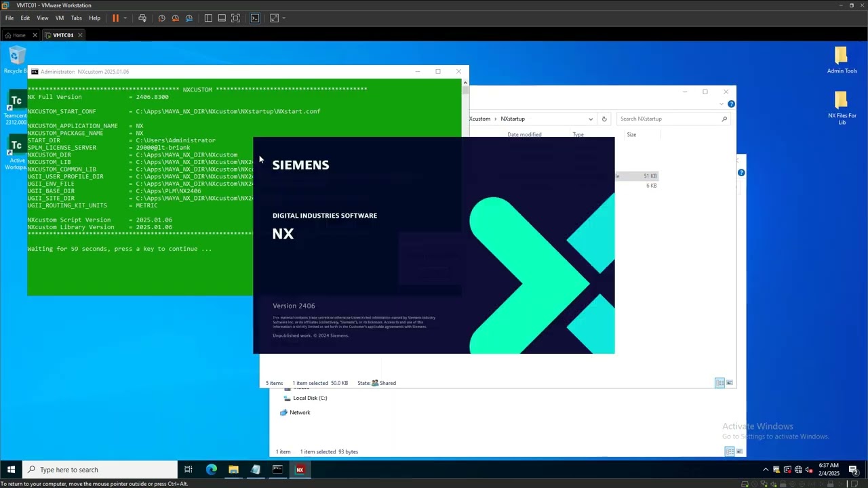
Task: Switch NXstartup Explorer to details view
Action: [x=719, y=383]
